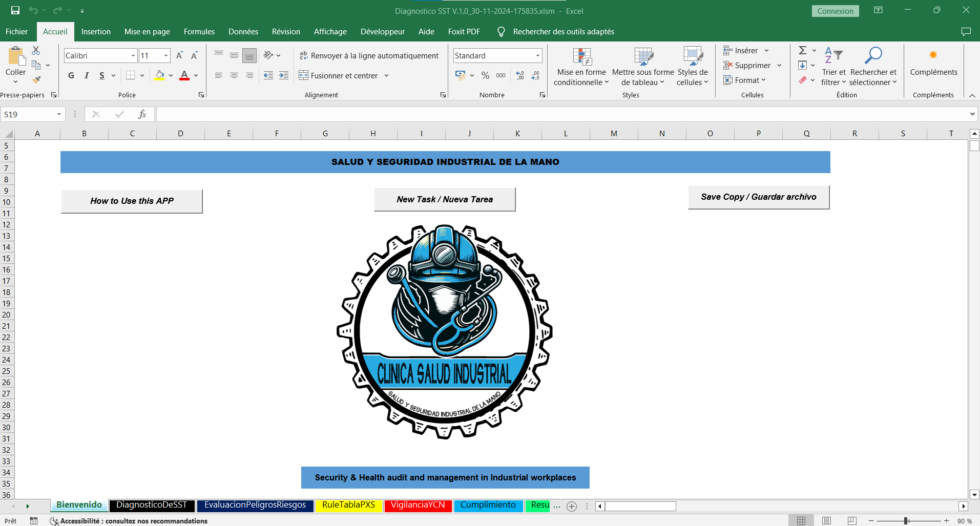
Task: Increase font size with larger A icon
Action: click(179, 55)
